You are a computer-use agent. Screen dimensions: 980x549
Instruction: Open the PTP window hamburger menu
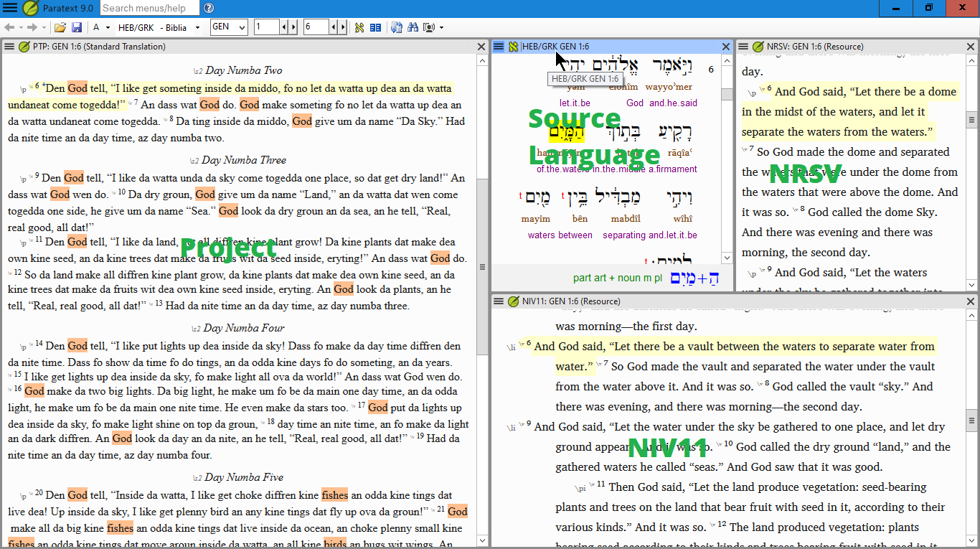[9, 47]
